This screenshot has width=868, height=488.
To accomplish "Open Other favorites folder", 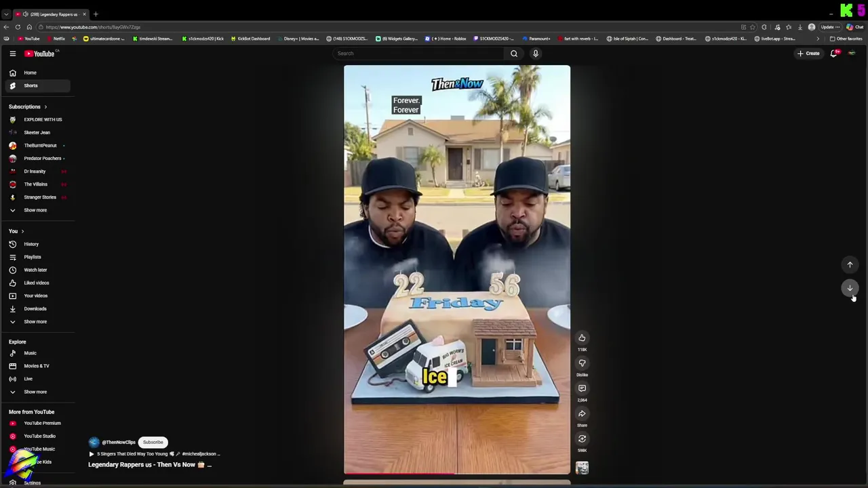I will coord(846,39).
